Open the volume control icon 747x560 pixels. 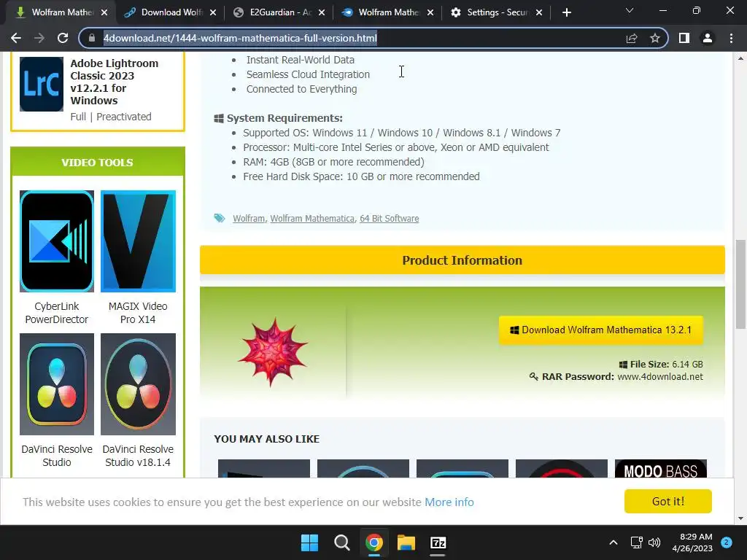point(654,542)
